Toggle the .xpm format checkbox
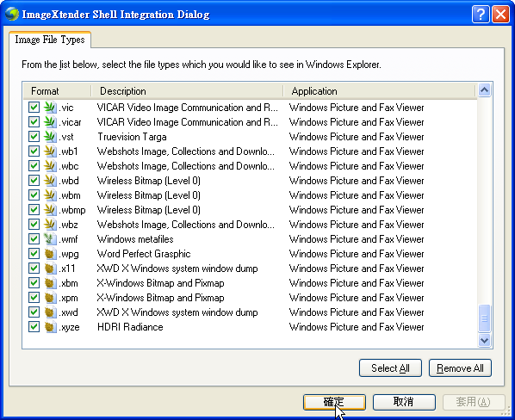The width and height of the screenshot is (515, 420). point(34,298)
